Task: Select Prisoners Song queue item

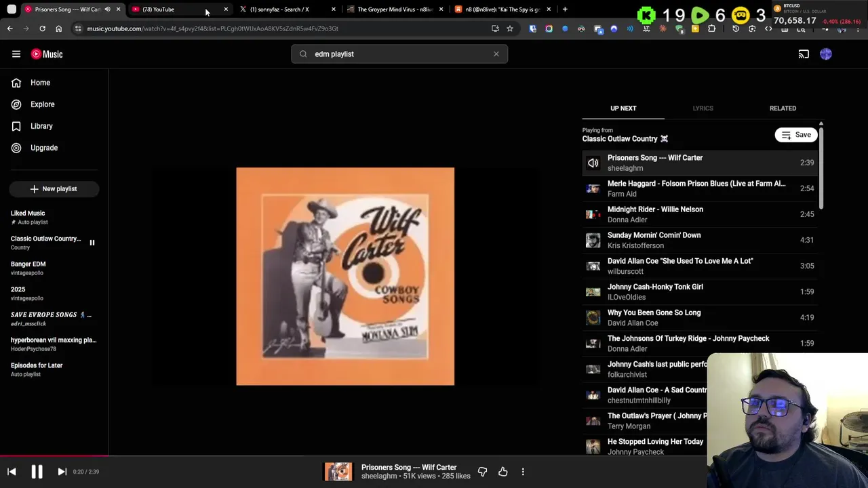Action: pos(700,163)
